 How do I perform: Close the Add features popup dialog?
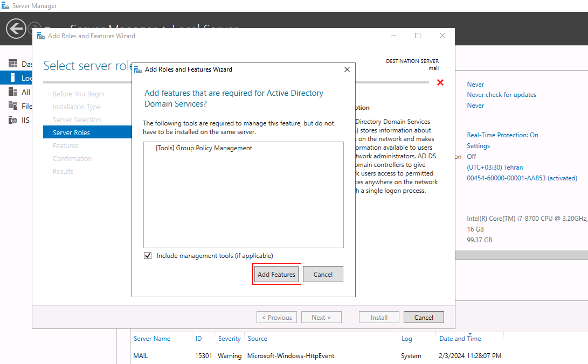tap(347, 69)
